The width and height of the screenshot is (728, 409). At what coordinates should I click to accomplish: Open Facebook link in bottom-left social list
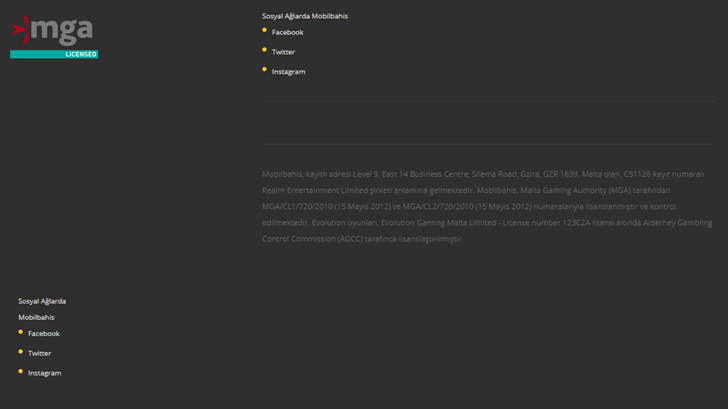point(44,334)
